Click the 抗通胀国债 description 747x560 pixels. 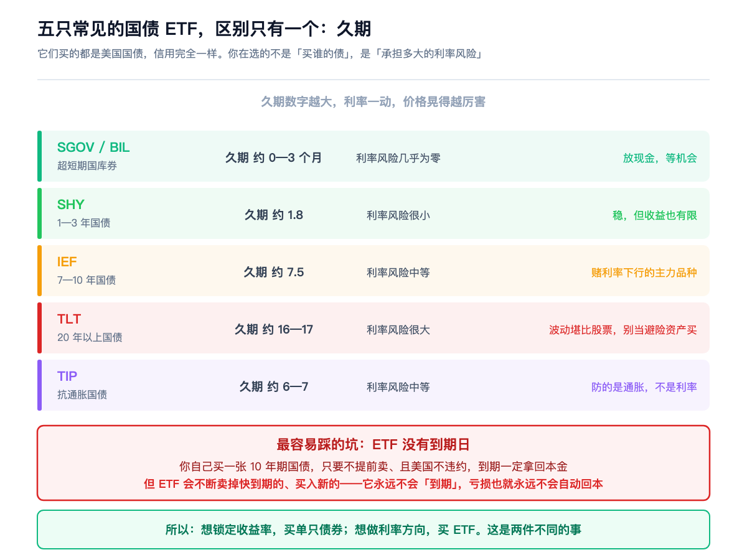(x=82, y=394)
